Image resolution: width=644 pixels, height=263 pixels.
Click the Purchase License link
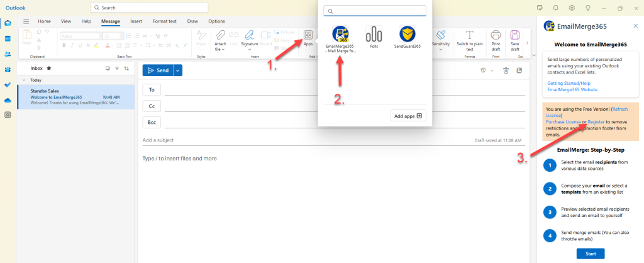[x=563, y=122]
